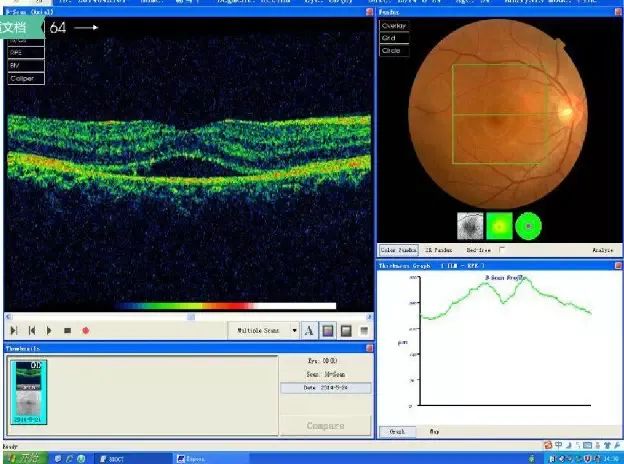
Task: Open the Windows Start menu
Action: tap(25, 458)
